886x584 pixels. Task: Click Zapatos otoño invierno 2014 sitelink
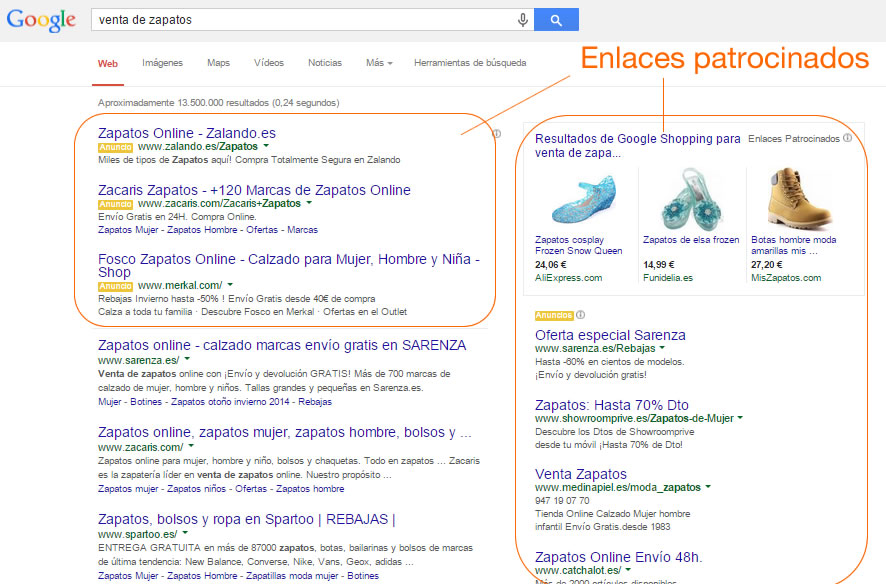[x=230, y=402]
